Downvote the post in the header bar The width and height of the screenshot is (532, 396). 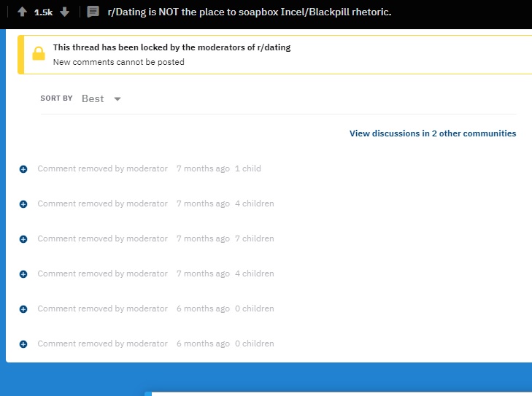tap(65, 12)
